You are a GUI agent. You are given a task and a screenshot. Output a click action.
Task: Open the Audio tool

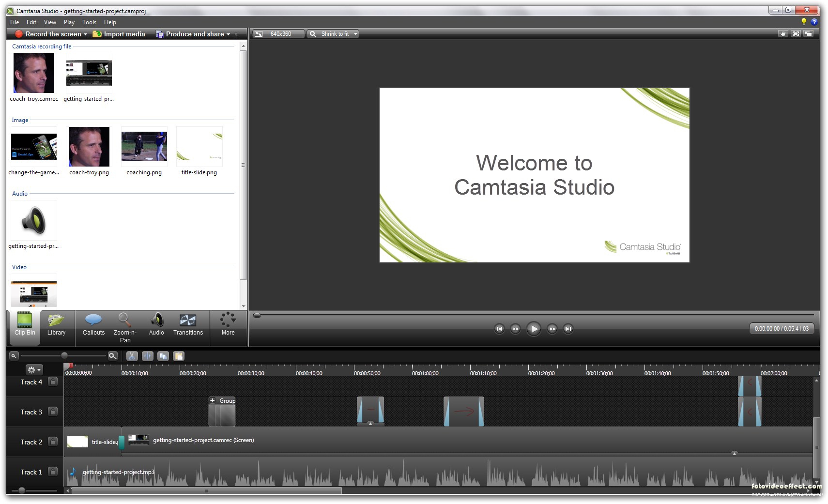coord(156,324)
